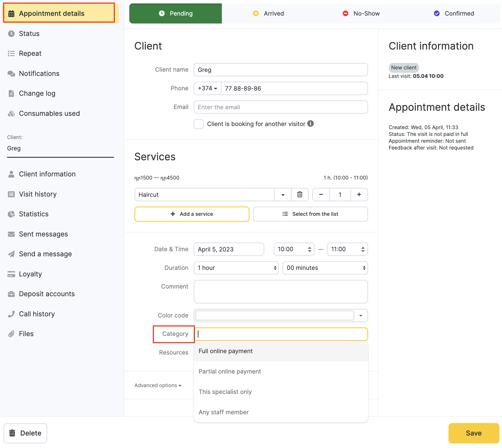The height and width of the screenshot is (448, 502).
Task: Click the Category input field
Action: point(281,334)
